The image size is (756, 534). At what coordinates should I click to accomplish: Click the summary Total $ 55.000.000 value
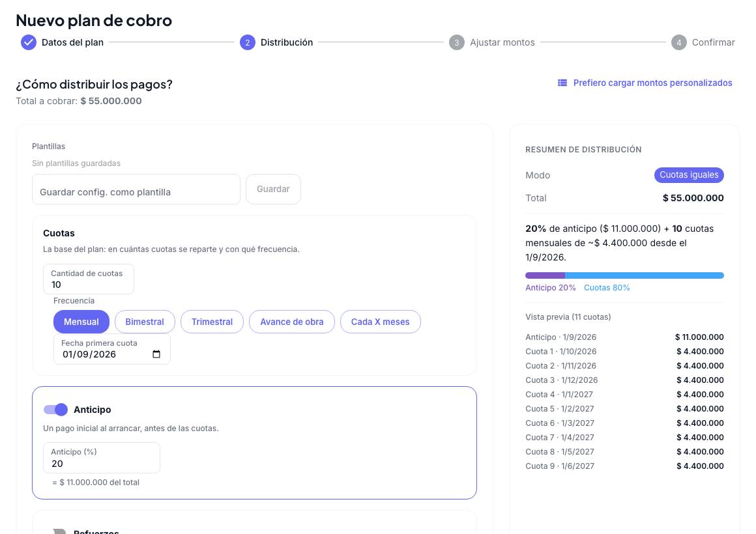pos(693,198)
